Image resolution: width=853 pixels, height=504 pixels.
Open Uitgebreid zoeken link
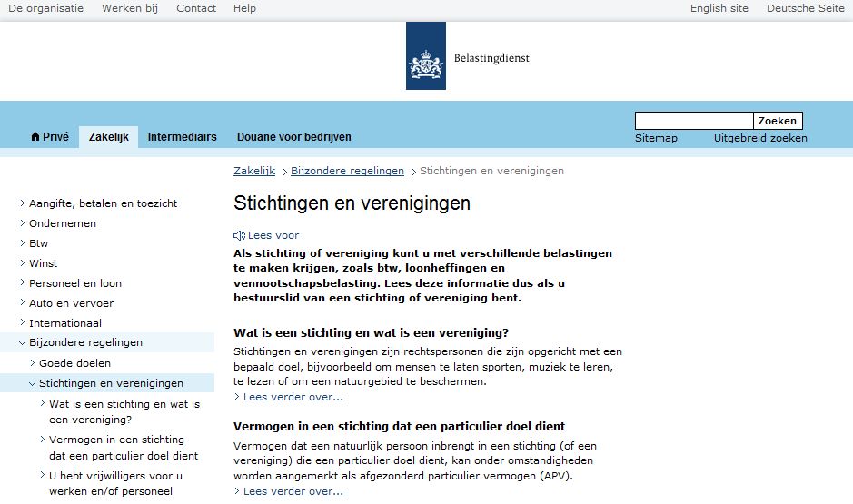click(760, 138)
